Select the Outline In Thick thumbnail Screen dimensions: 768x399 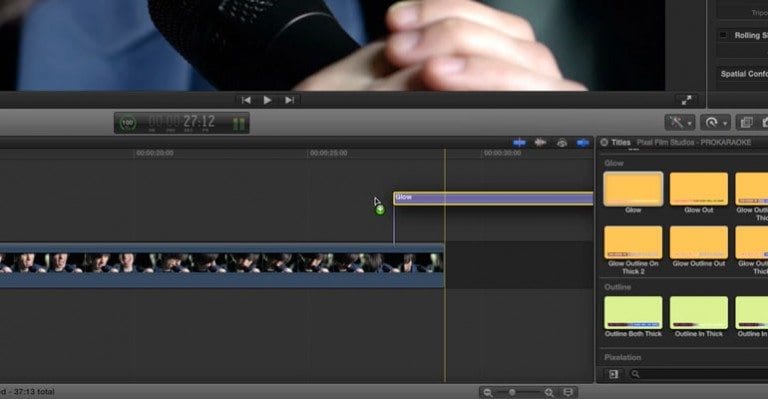[698, 312]
